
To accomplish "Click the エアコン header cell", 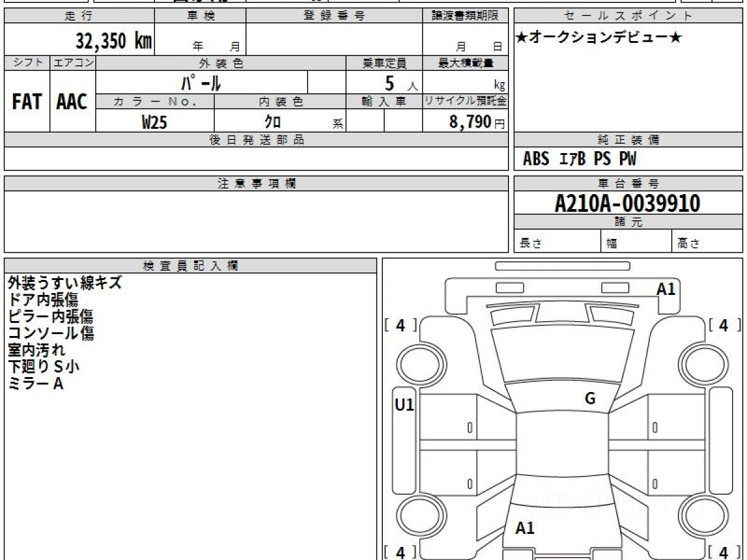I will [73, 63].
